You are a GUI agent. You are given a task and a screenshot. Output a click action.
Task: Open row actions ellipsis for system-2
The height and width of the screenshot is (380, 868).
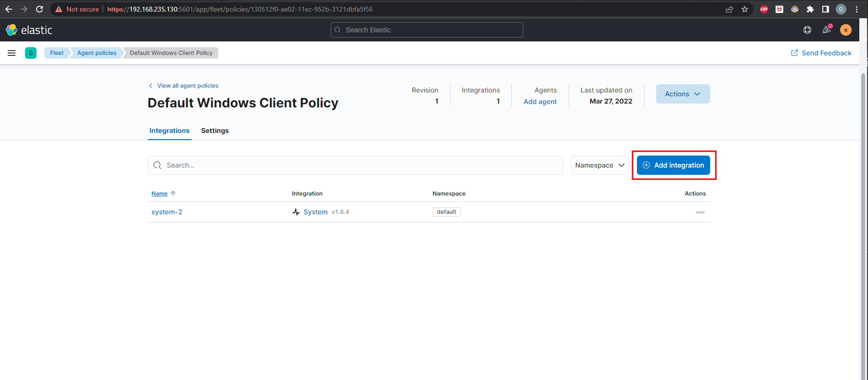[x=700, y=212]
